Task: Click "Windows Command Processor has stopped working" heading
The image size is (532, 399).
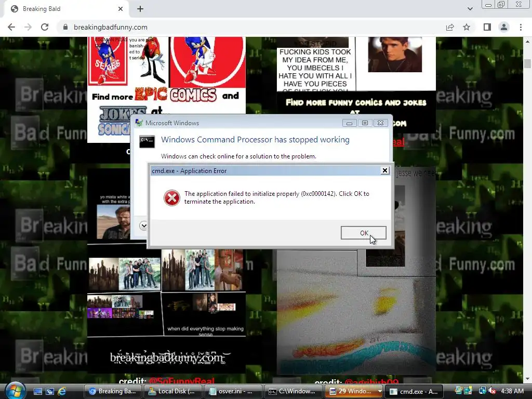Action: click(x=255, y=140)
